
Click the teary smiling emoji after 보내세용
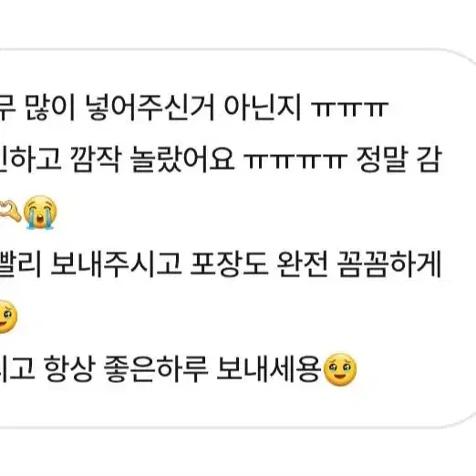click(340, 369)
